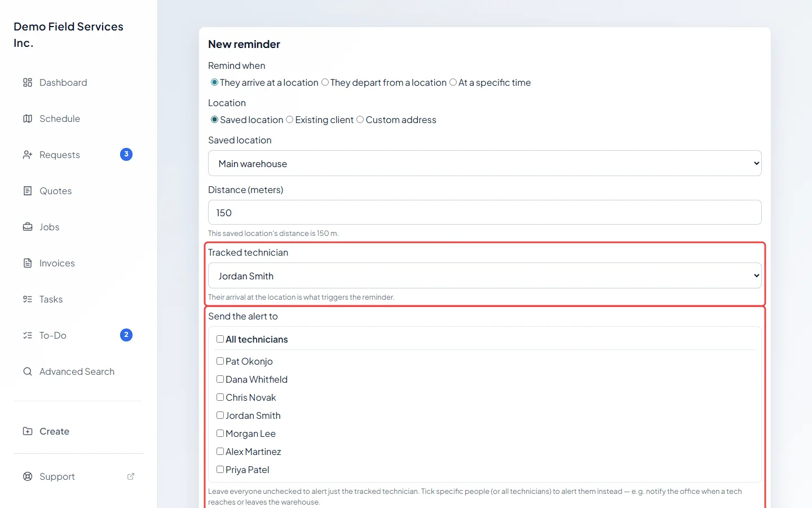Image resolution: width=812 pixels, height=508 pixels.
Task: Click the To-Do badge showing 2
Action: tap(126, 335)
